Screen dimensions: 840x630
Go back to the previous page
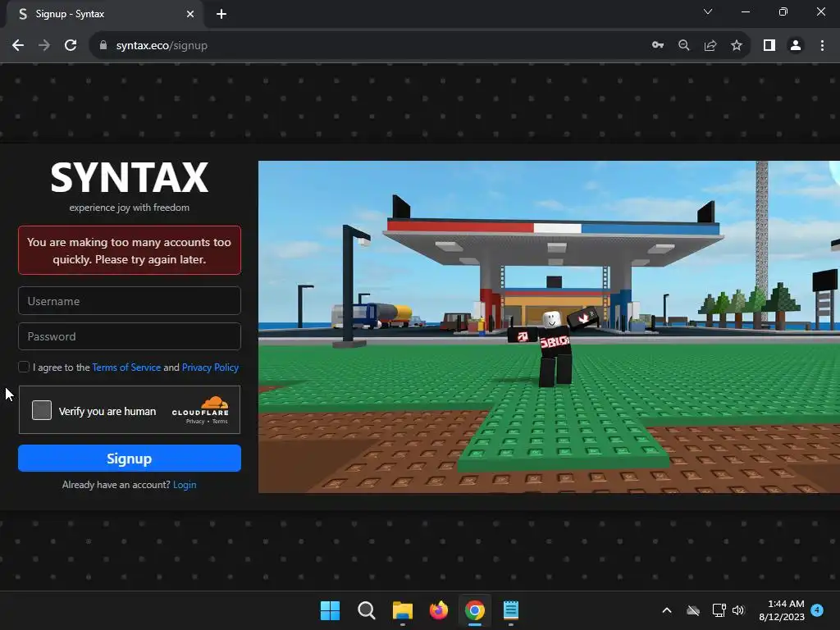18,46
